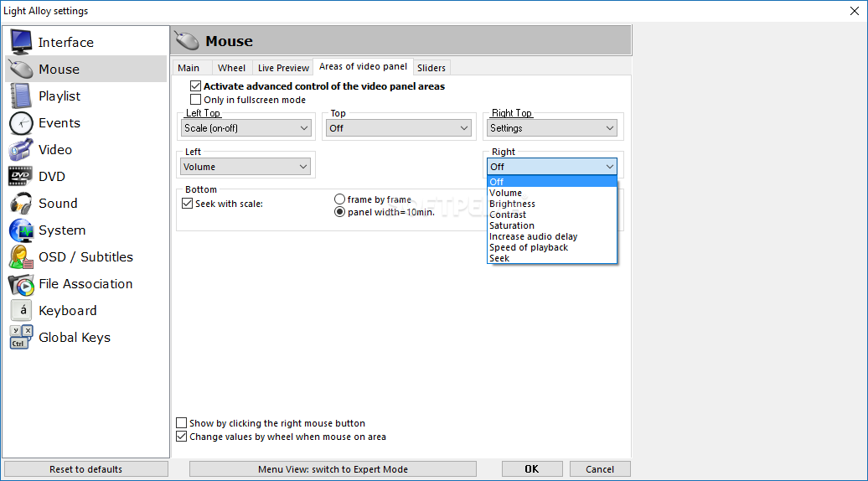Click the Keyboard key icon
This screenshot has width=868, height=481.
point(22,311)
